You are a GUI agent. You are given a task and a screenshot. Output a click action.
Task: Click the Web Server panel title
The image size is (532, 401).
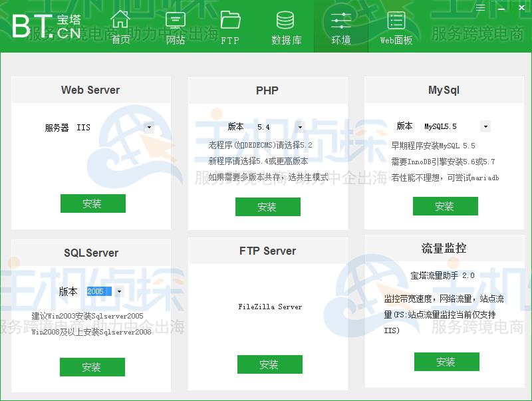tap(90, 90)
